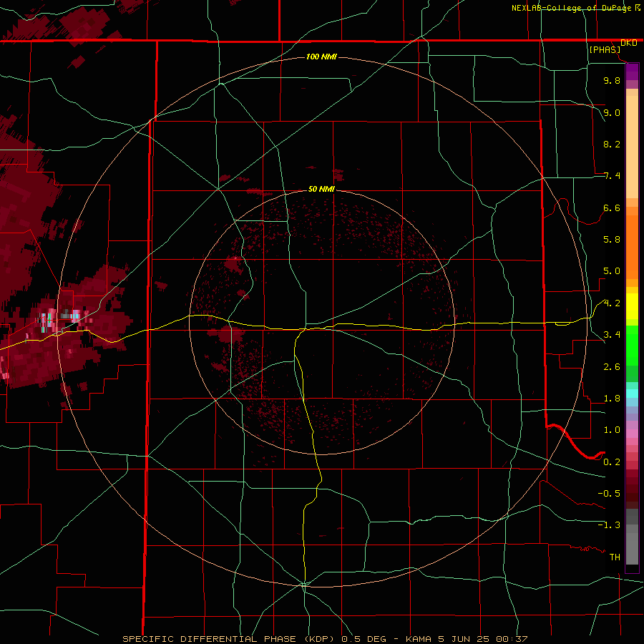The width and height of the screenshot is (644, 644).
Task: Click the 7.4 scale value
Action: pyautogui.click(x=612, y=176)
